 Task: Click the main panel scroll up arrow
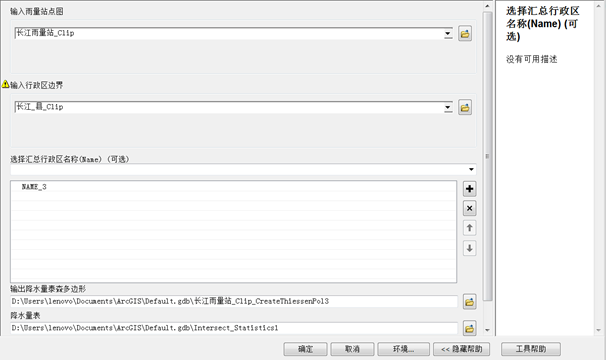pyautogui.click(x=487, y=6)
